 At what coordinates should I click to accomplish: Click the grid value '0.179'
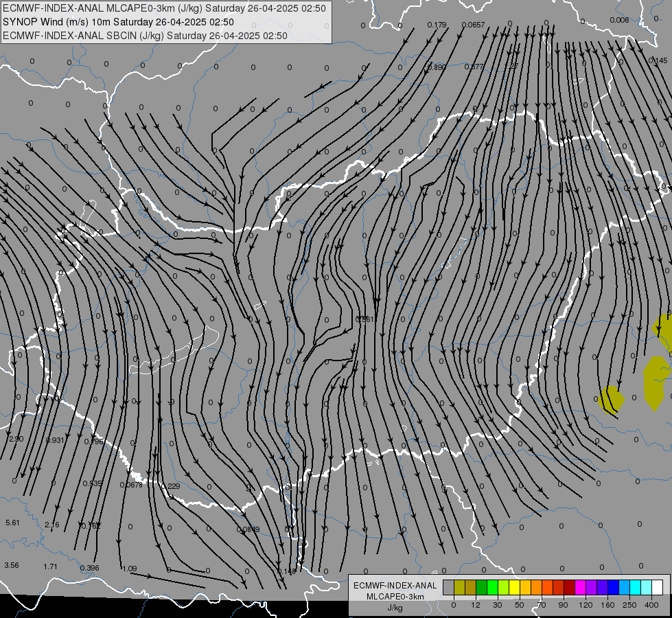point(437,25)
